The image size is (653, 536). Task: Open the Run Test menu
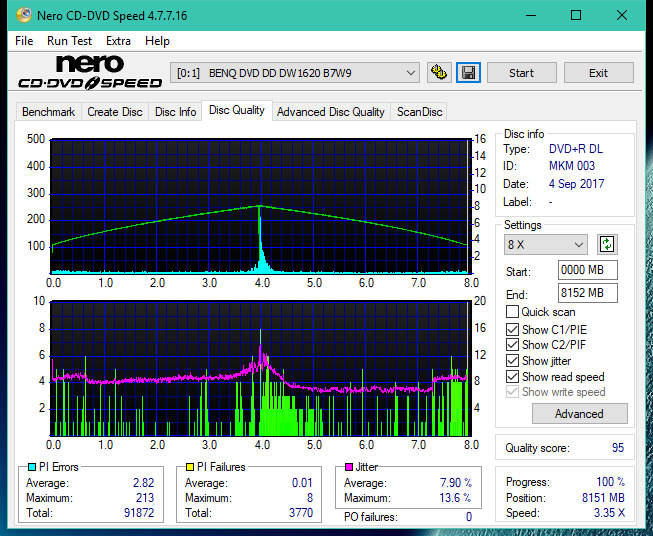tap(70, 41)
